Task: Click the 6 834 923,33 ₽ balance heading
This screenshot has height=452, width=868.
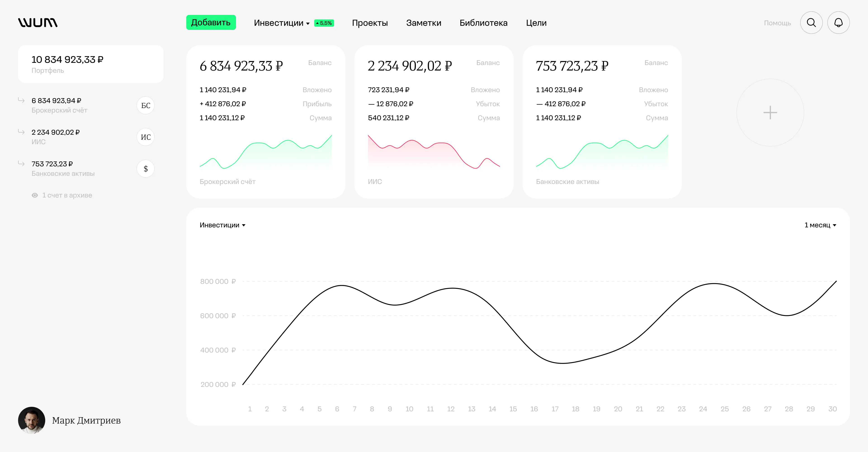Action: point(241,66)
